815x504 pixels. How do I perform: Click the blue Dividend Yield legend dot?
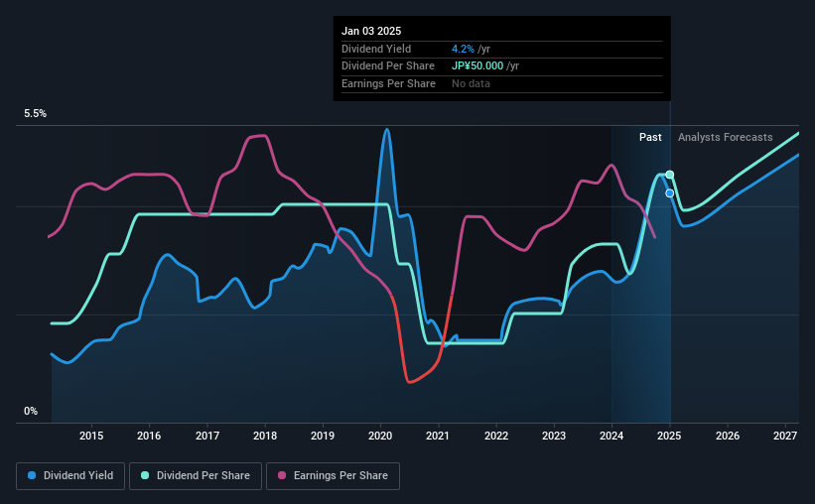[32, 475]
